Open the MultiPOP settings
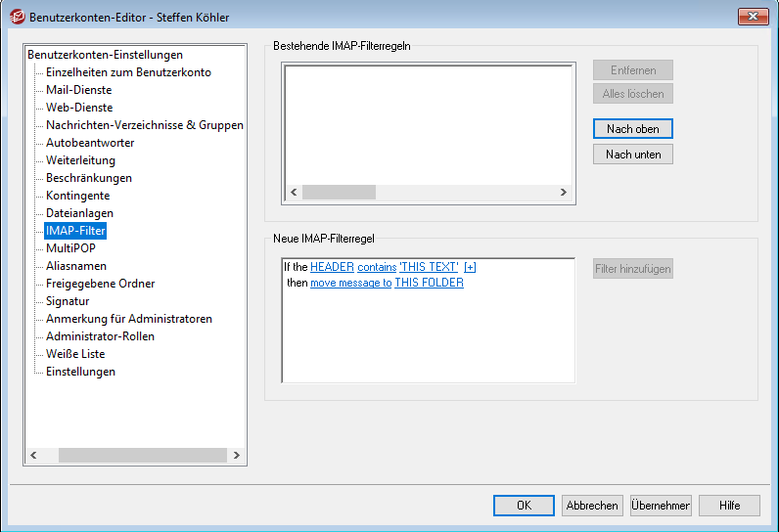779x532 pixels. pyautogui.click(x=70, y=248)
